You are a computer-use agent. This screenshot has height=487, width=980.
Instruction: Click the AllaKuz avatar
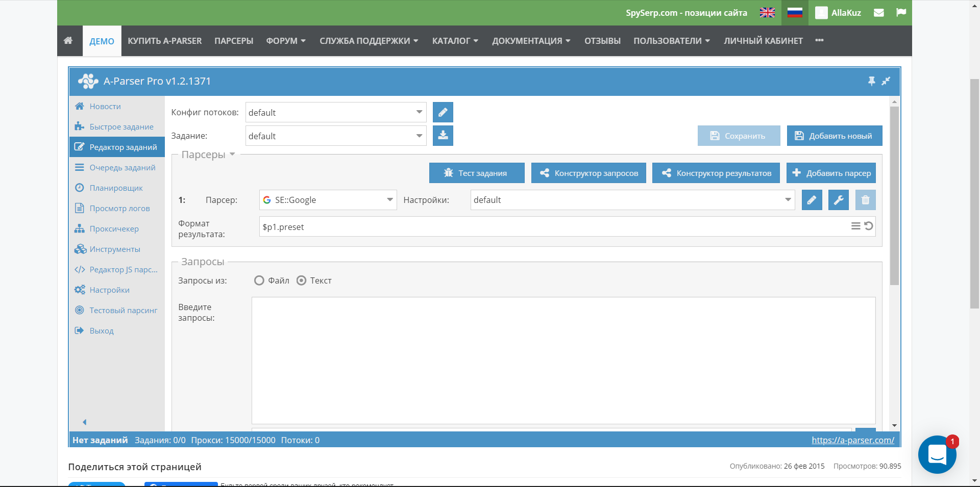click(821, 13)
